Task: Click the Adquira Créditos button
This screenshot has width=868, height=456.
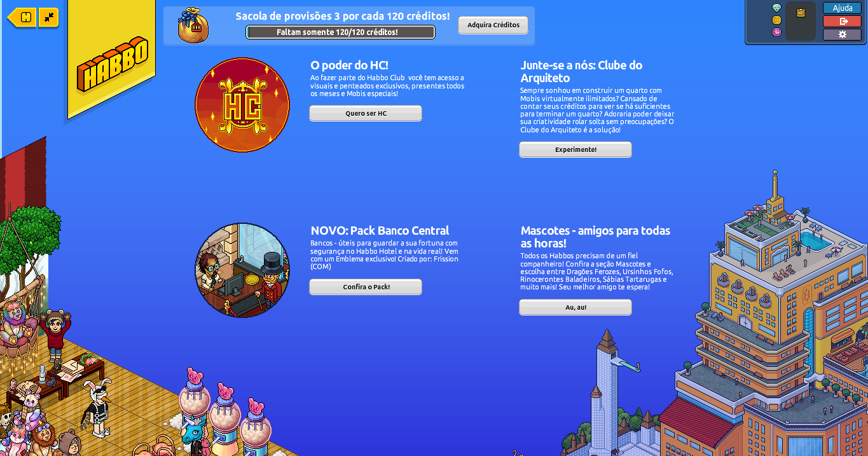Action: pyautogui.click(x=493, y=25)
